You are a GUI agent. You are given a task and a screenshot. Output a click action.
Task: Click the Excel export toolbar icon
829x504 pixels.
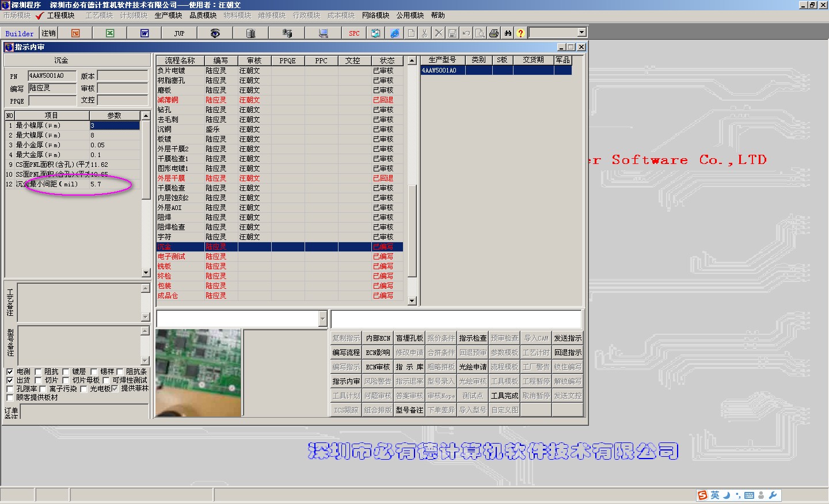point(110,33)
